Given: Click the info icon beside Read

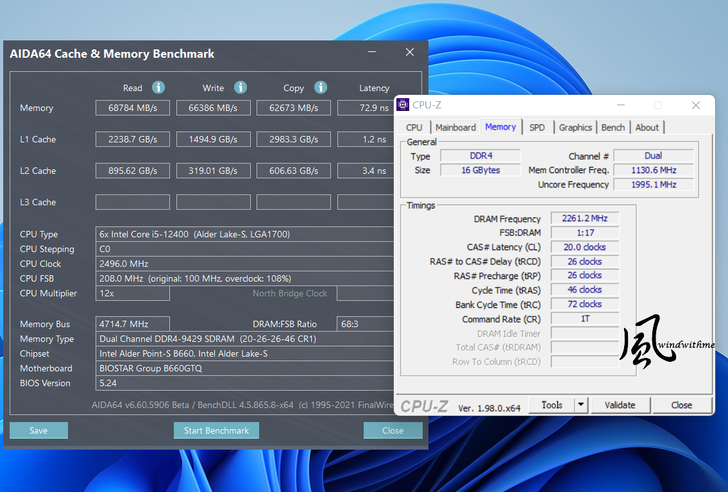Looking at the screenshot, I should [158, 88].
